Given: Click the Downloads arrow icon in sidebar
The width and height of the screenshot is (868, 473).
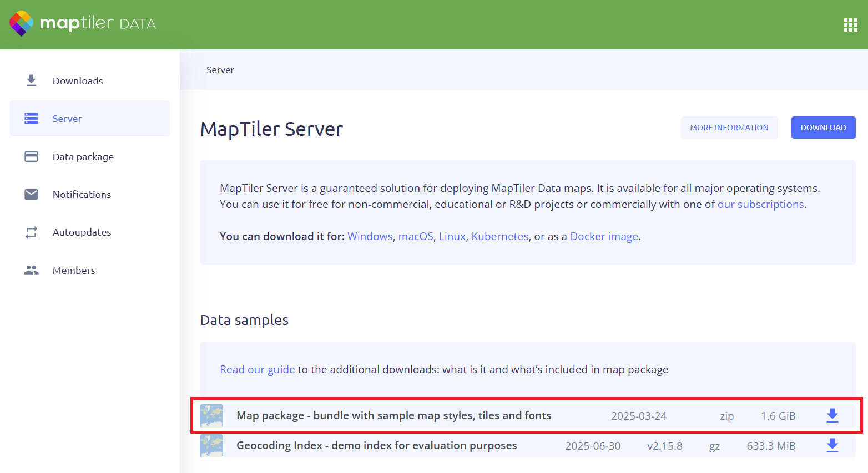Looking at the screenshot, I should click(x=31, y=80).
